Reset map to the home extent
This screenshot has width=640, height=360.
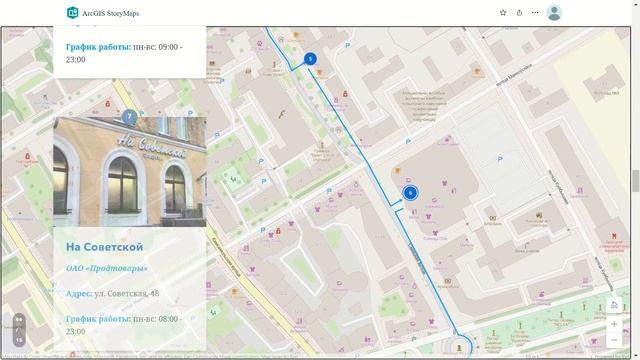(614, 305)
